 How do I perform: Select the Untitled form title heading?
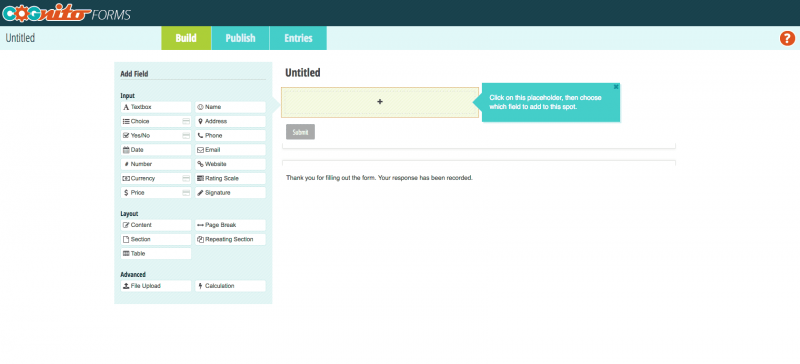coord(303,73)
